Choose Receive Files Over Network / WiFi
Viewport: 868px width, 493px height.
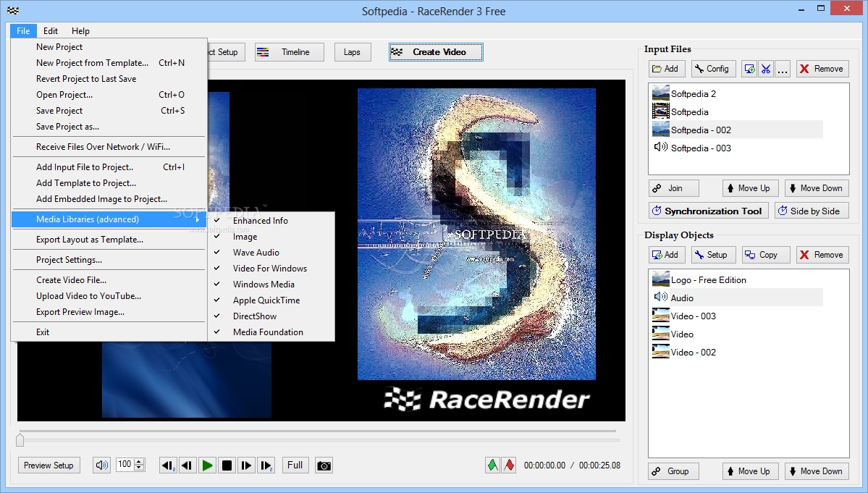point(109,147)
